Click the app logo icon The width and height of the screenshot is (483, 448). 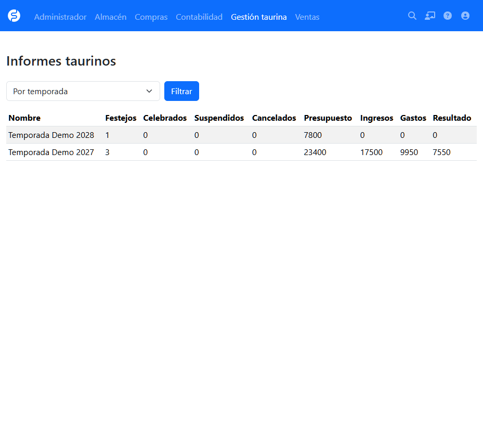(x=14, y=16)
